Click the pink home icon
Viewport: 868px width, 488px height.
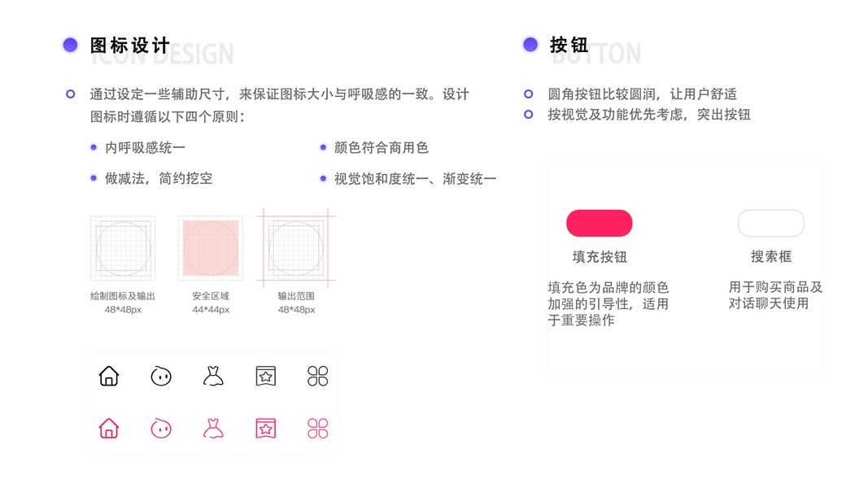pos(109,428)
